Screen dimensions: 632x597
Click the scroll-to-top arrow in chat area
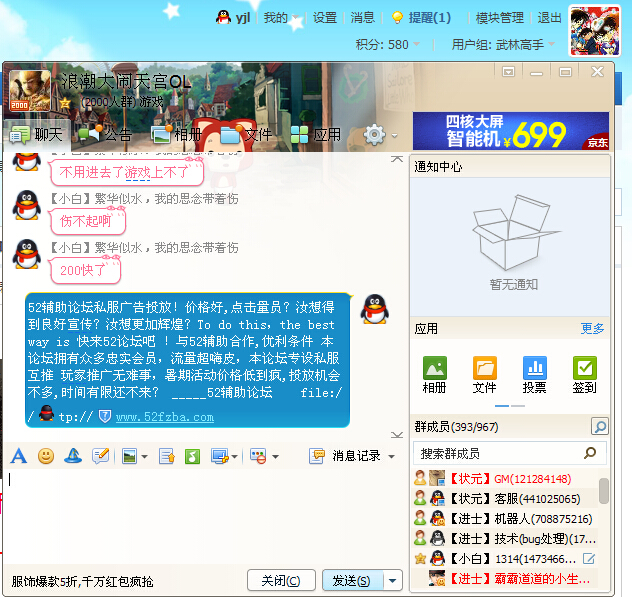(x=397, y=159)
